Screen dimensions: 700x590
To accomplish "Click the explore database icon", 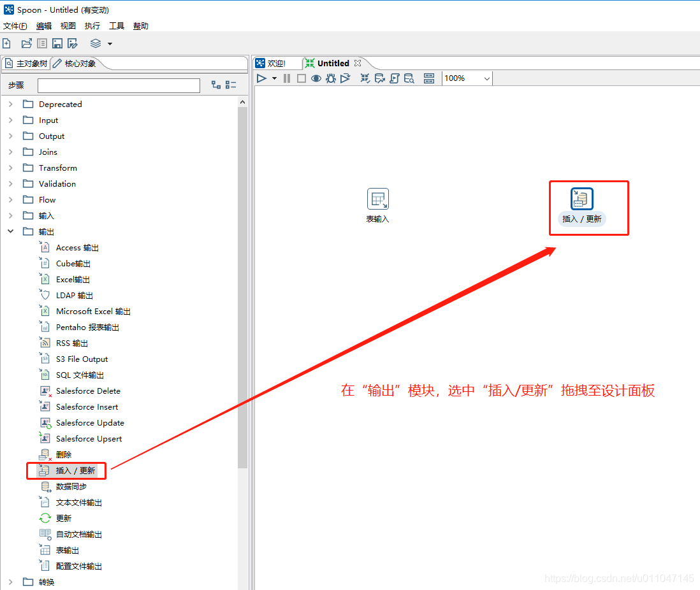I will coord(409,78).
